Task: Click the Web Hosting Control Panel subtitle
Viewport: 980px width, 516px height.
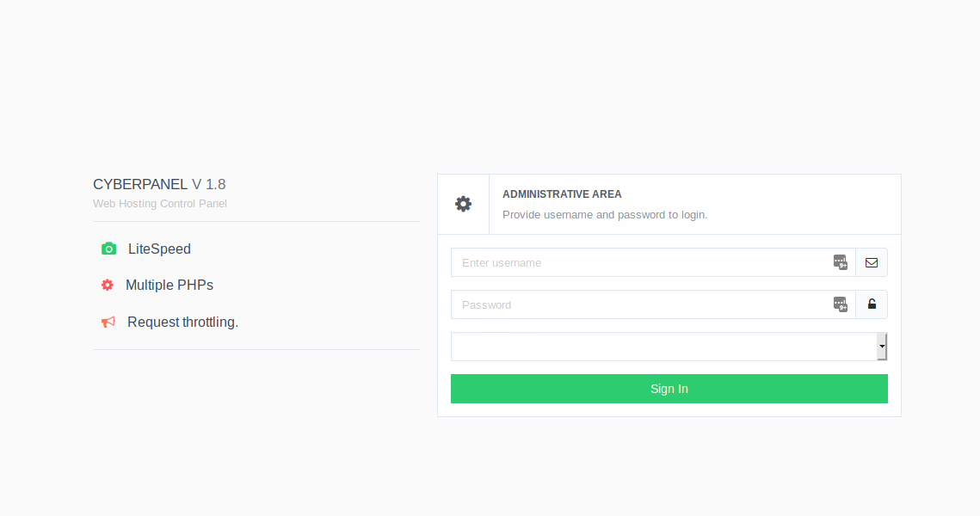Action: (x=159, y=203)
